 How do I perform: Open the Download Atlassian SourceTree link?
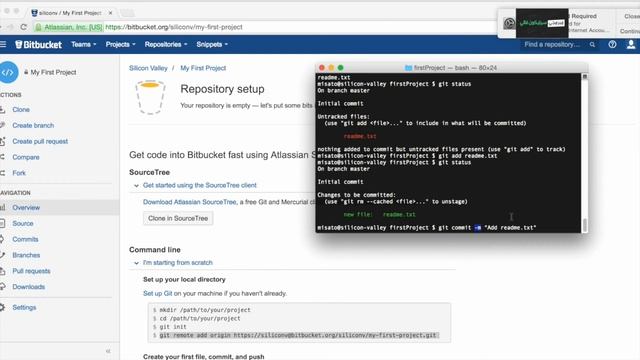[190, 202]
